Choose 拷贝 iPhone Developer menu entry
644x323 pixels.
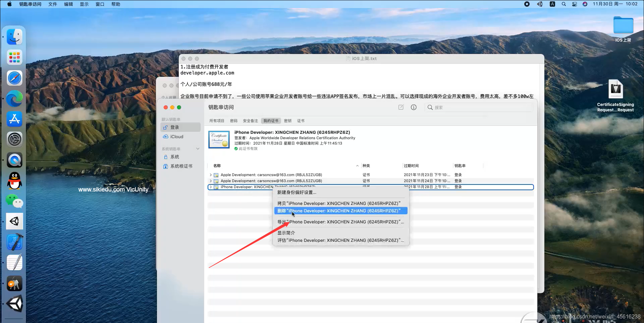pyautogui.click(x=341, y=203)
